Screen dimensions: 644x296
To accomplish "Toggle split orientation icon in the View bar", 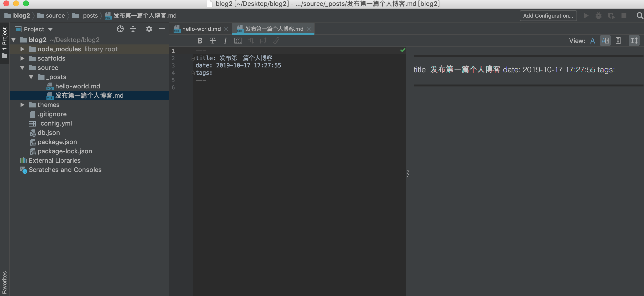I will click(x=634, y=41).
